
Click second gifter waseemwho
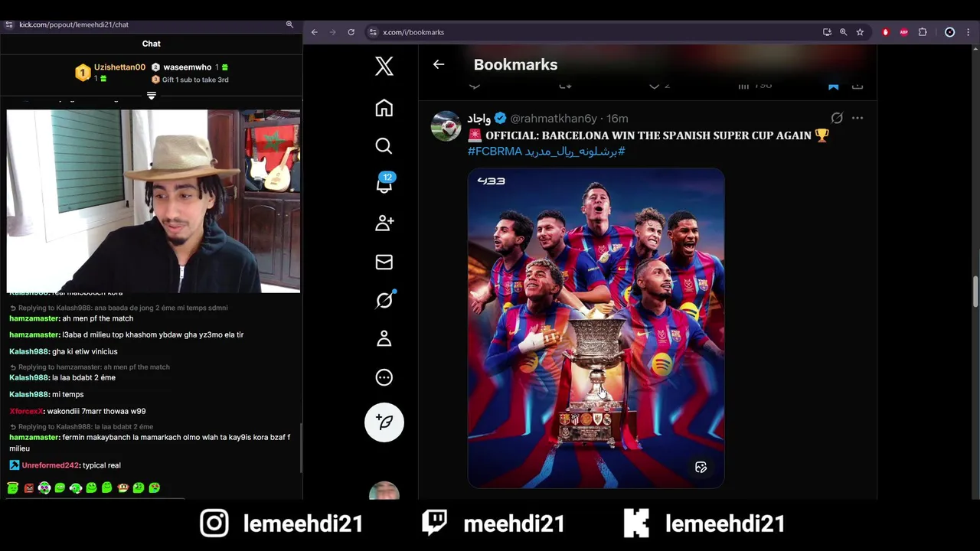point(187,67)
